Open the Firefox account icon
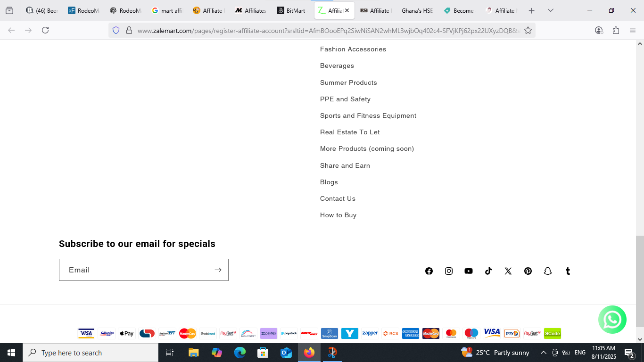This screenshot has height=362, width=644. click(x=599, y=30)
